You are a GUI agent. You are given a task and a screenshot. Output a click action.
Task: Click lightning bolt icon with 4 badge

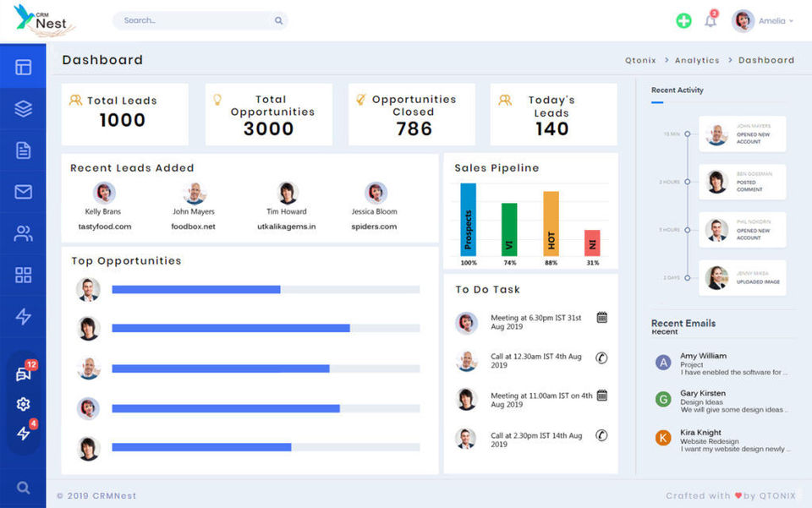click(x=24, y=434)
